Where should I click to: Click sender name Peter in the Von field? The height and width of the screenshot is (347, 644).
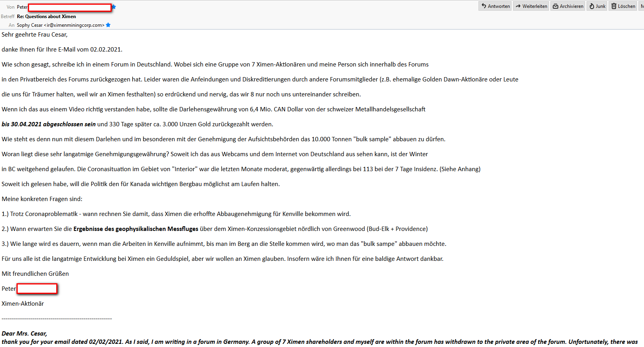point(22,7)
